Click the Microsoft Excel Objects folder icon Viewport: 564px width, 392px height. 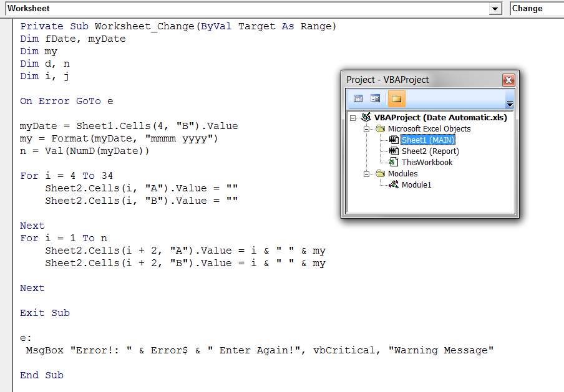point(380,128)
